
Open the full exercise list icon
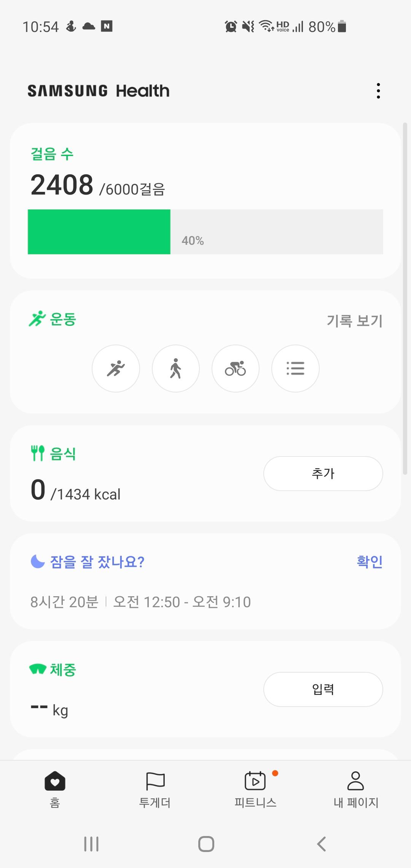tap(295, 369)
